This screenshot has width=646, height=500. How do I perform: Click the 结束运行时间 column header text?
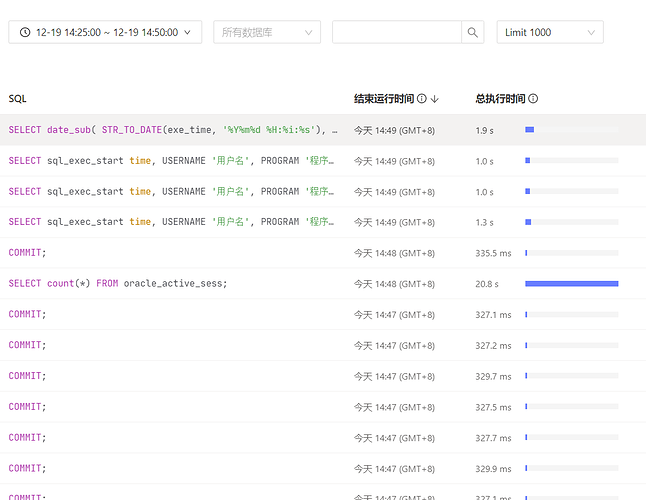point(384,98)
